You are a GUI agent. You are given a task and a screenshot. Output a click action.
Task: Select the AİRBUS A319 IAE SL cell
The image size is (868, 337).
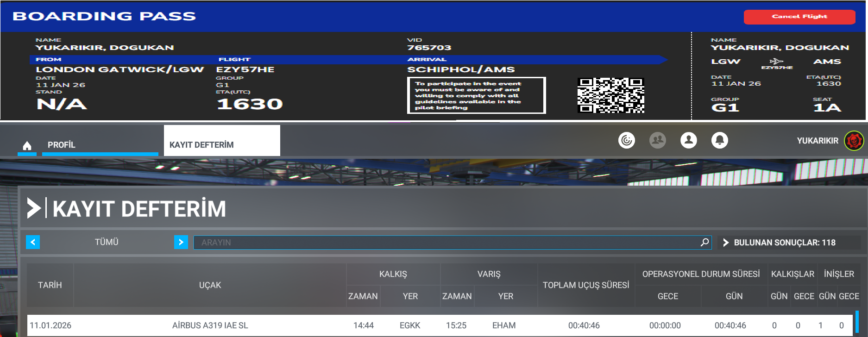coord(210,325)
